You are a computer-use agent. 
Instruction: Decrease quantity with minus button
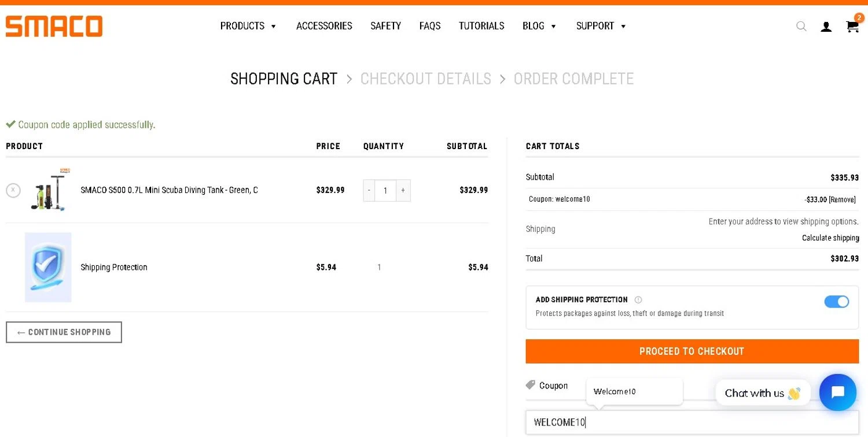tap(369, 190)
